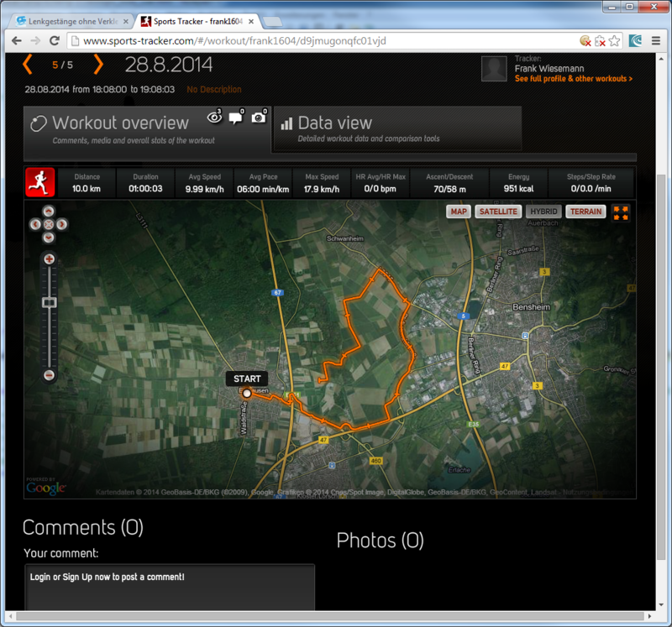
Task: Click the HR Avg/HR Max 0/0 bpm stat
Action: (381, 183)
